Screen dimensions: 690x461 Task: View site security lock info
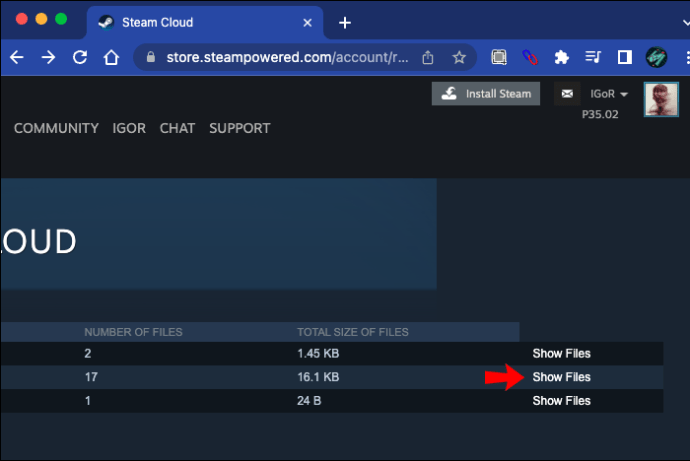pos(150,57)
